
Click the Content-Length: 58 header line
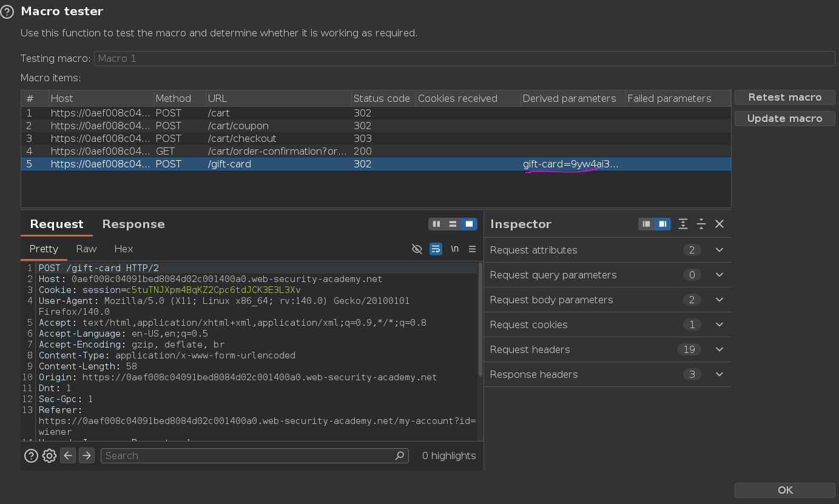88,366
